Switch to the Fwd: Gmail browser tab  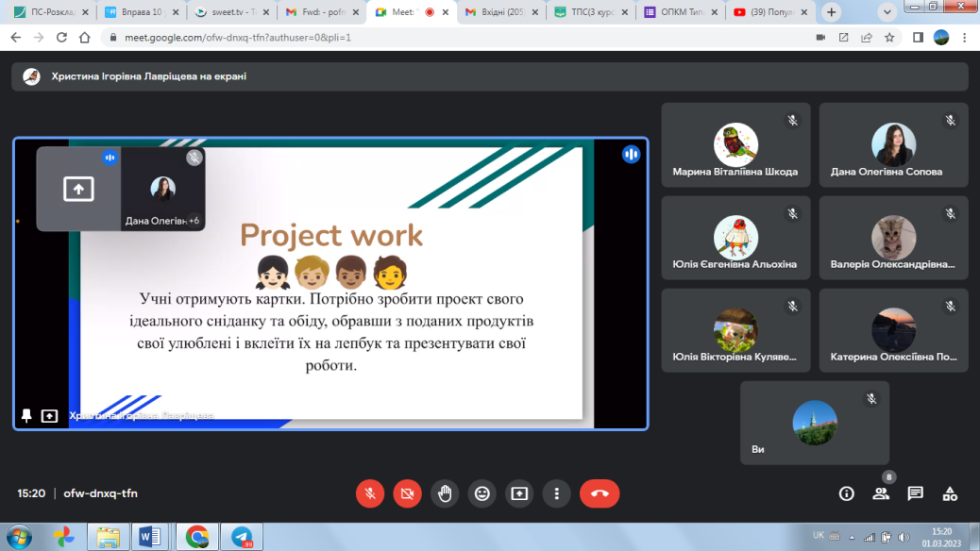click(x=323, y=12)
